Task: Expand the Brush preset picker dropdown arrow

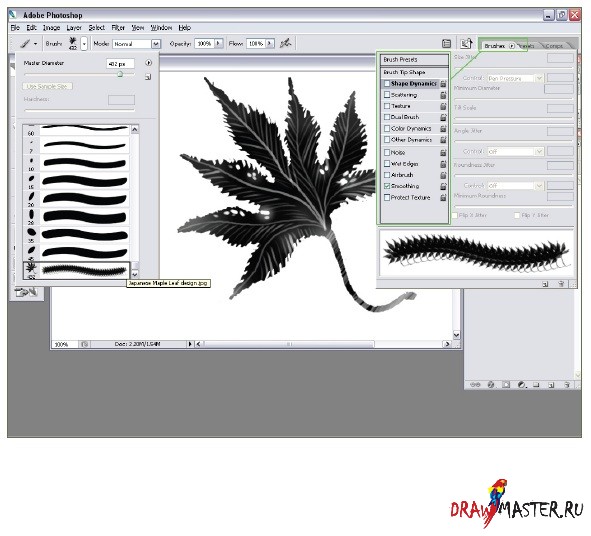Action: [84, 44]
